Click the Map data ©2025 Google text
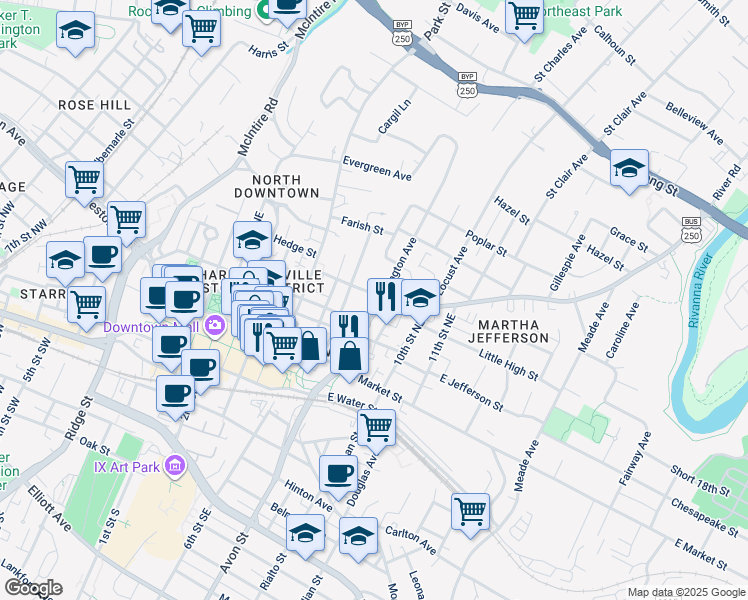Image resolution: width=748 pixels, height=600 pixels. [685, 592]
